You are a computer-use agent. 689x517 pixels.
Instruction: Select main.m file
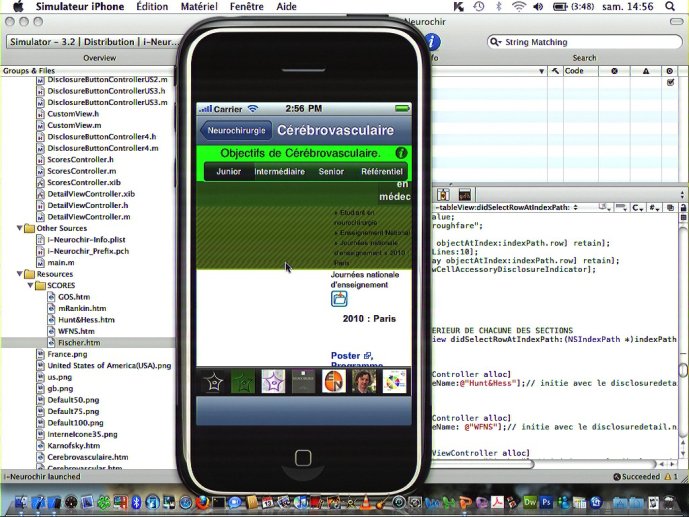pyautogui.click(x=61, y=262)
